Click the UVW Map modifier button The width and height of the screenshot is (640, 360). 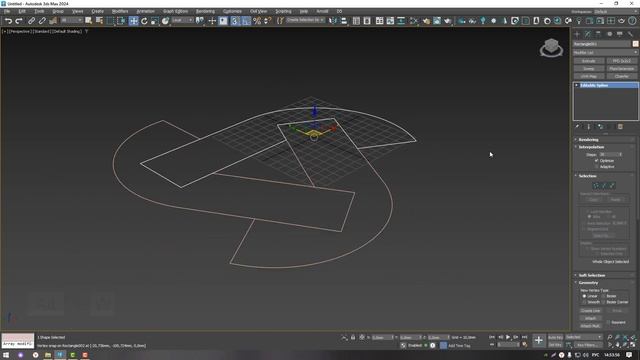(589, 76)
